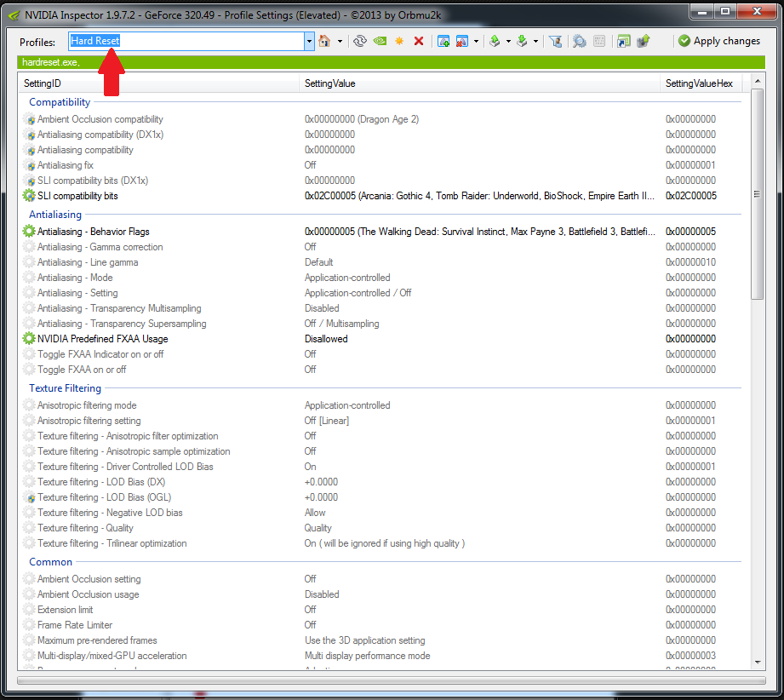The width and height of the screenshot is (784, 700).
Task: Click the 'Off [Linear]' anisotropic filtering value
Action: point(327,421)
